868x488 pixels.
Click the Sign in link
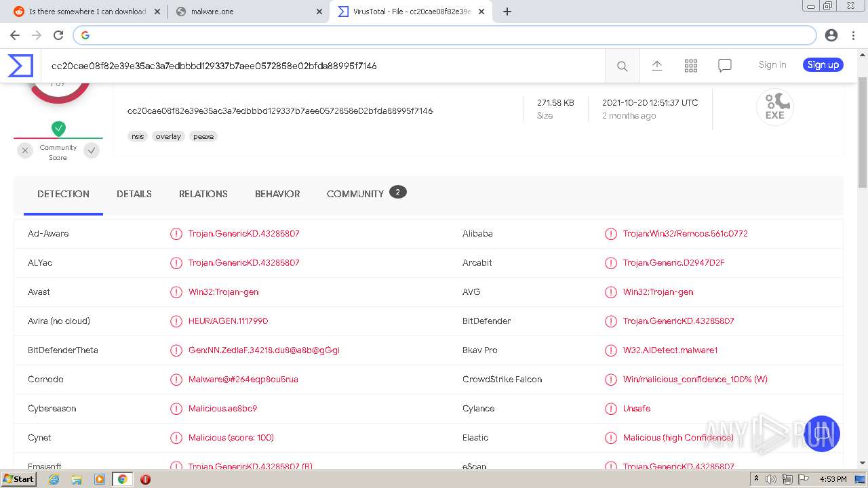(772, 65)
